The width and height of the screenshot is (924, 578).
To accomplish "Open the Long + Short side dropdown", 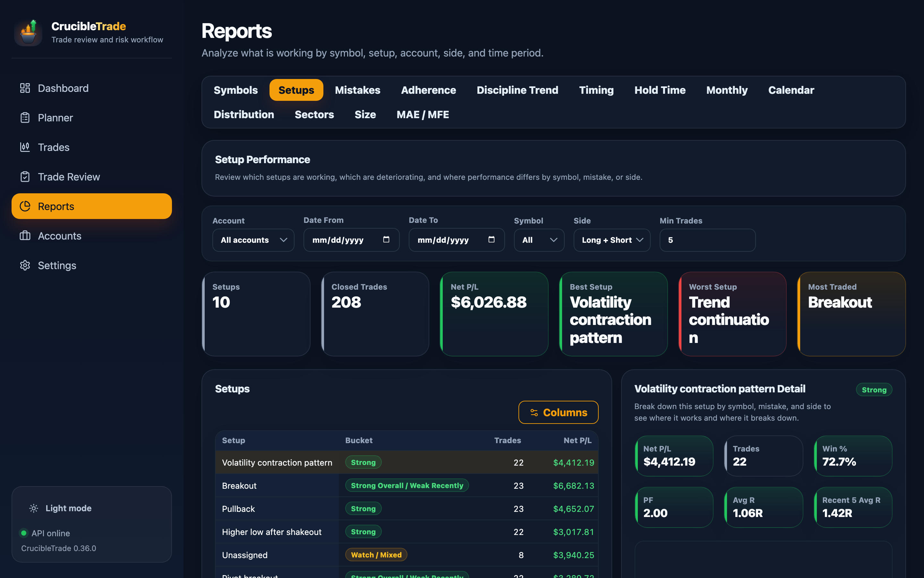I will point(612,240).
